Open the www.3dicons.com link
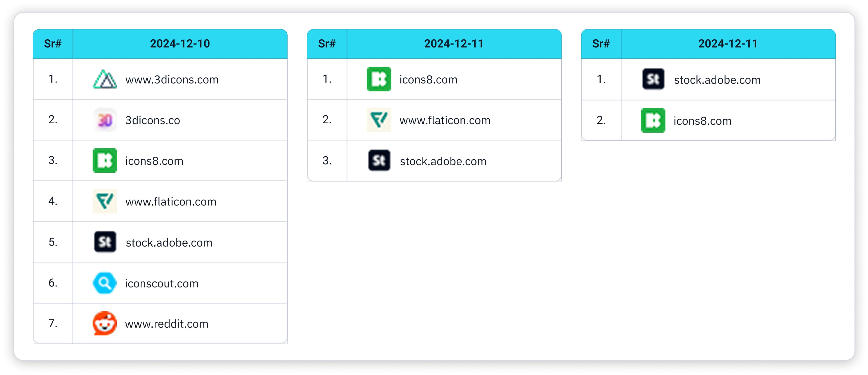This screenshot has height=375, width=868. 172,80
